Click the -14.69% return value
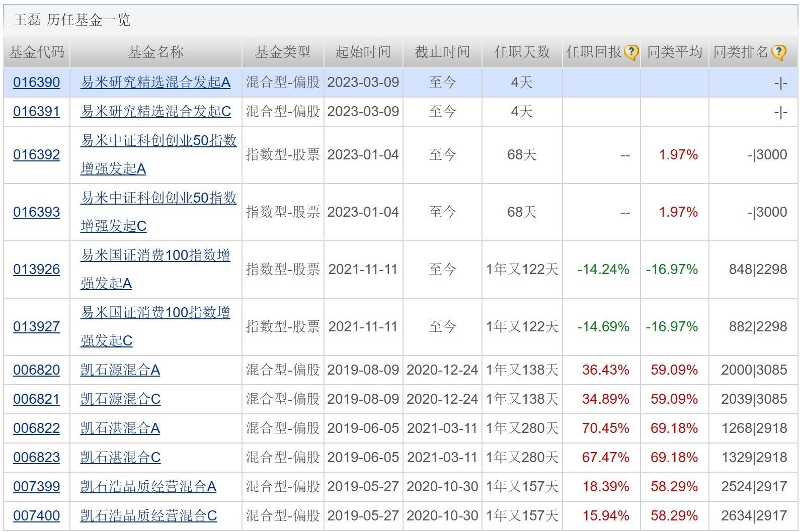Image resolution: width=800 pixels, height=532 pixels. (603, 327)
